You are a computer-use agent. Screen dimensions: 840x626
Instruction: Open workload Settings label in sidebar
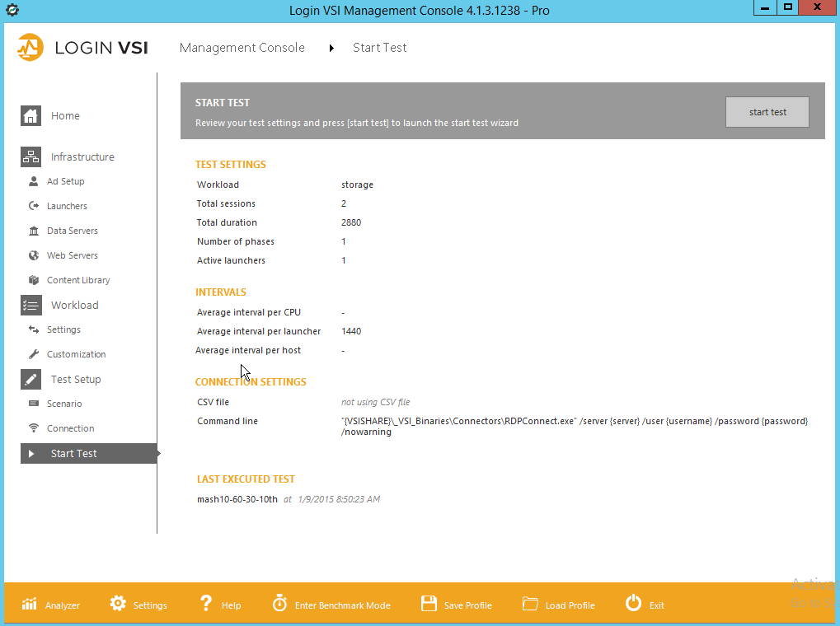(63, 329)
